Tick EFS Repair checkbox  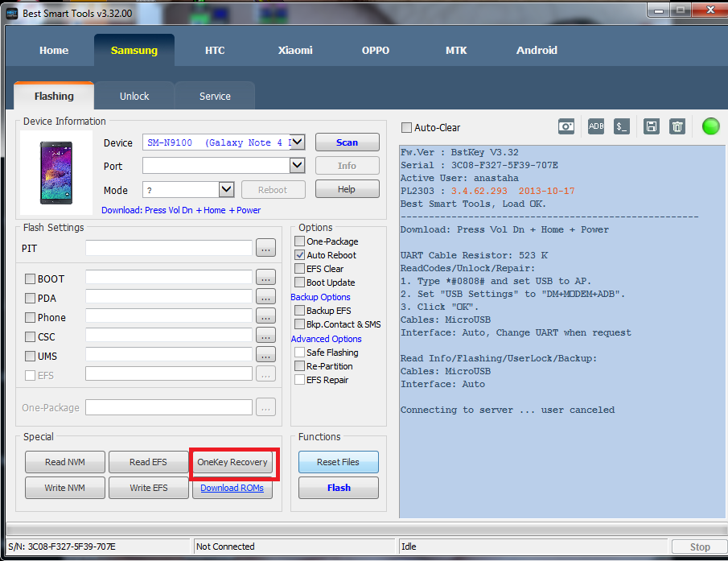coord(299,380)
